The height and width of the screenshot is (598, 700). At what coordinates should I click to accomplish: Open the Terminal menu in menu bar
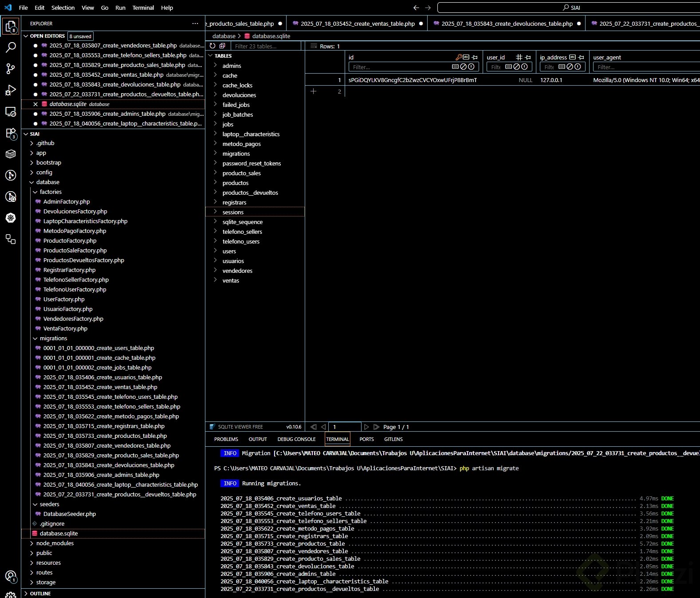click(143, 8)
